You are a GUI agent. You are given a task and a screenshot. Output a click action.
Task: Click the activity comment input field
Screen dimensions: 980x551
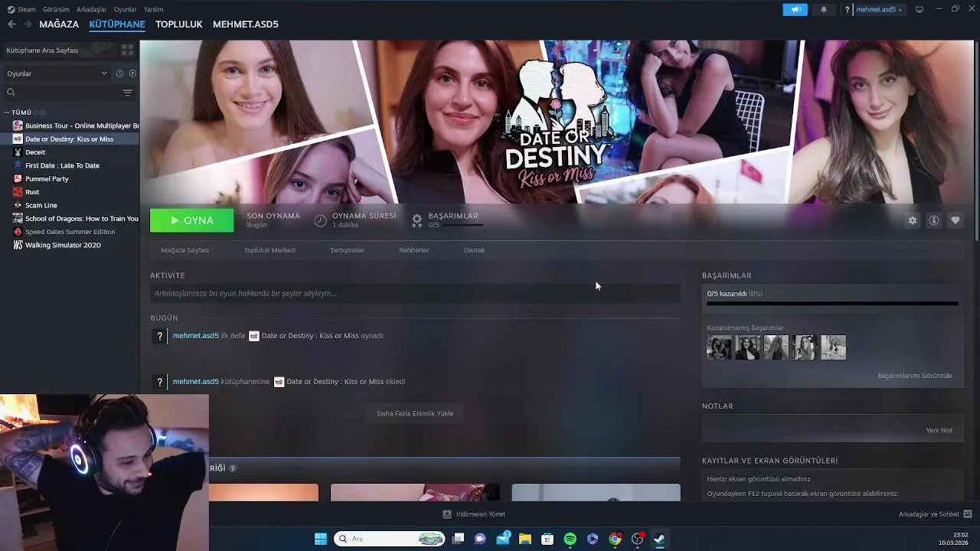[x=415, y=293]
